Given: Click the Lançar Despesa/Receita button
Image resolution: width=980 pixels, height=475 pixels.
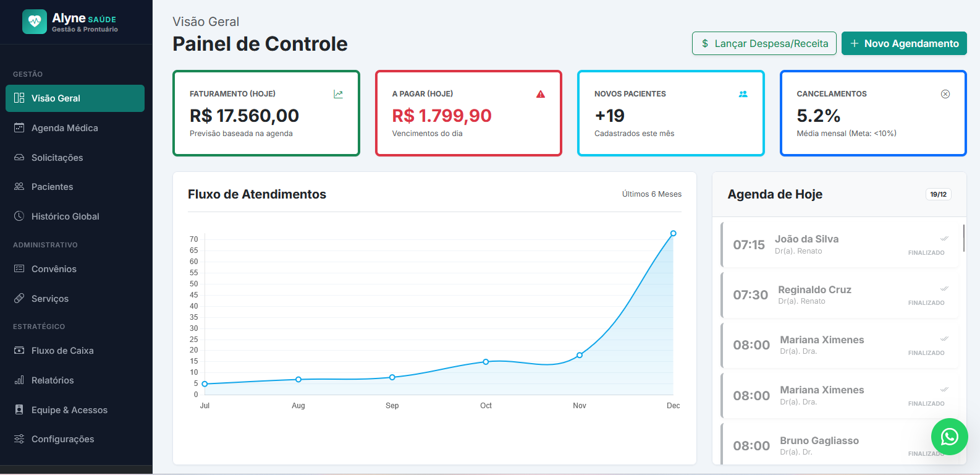Looking at the screenshot, I should click(764, 43).
